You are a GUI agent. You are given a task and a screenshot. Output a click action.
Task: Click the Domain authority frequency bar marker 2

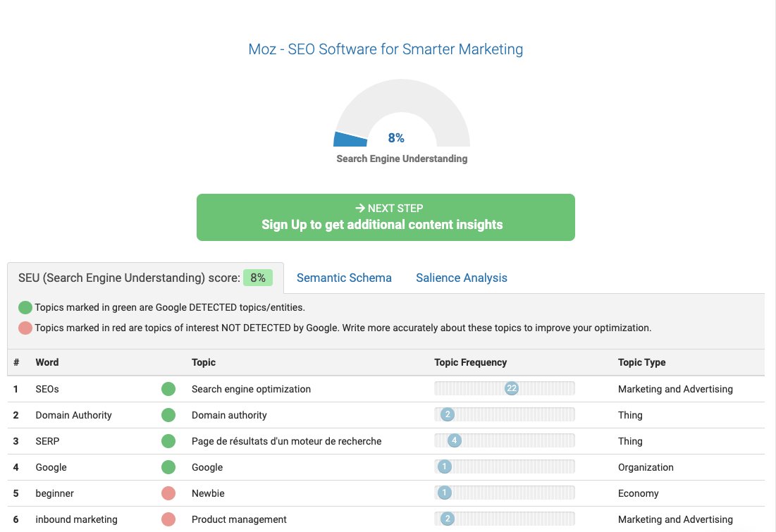click(448, 414)
